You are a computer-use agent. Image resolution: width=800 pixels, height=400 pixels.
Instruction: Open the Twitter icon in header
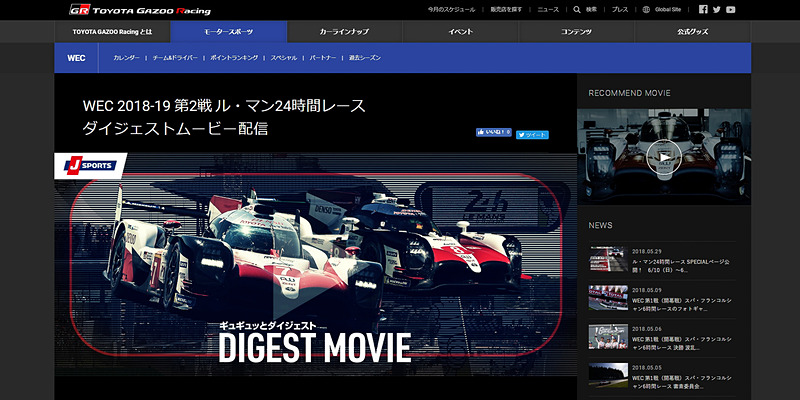(717, 9)
